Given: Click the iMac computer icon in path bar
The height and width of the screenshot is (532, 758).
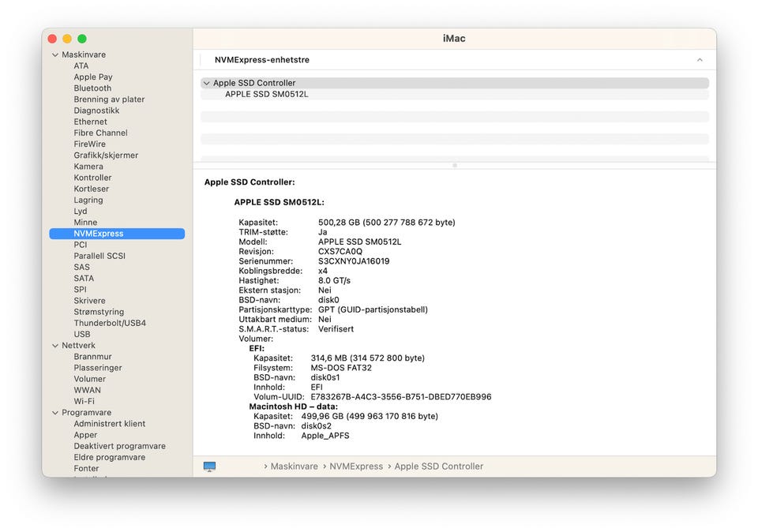Looking at the screenshot, I should [209, 466].
